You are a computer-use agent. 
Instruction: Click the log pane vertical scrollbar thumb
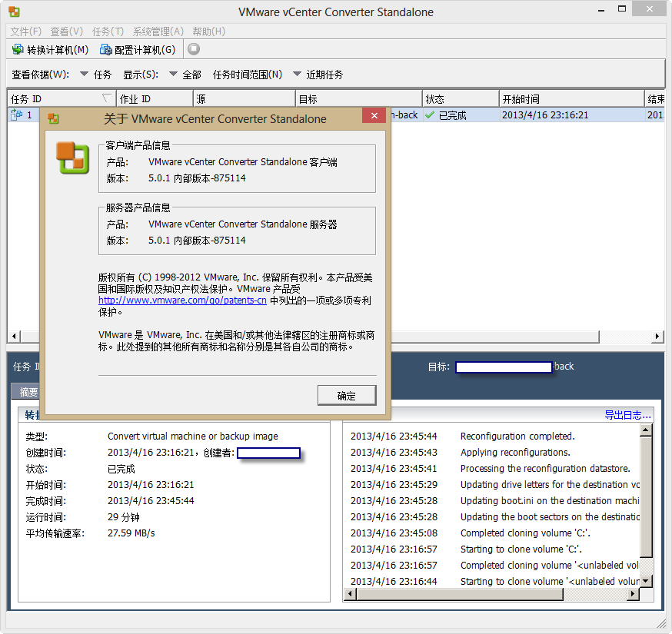point(646,497)
